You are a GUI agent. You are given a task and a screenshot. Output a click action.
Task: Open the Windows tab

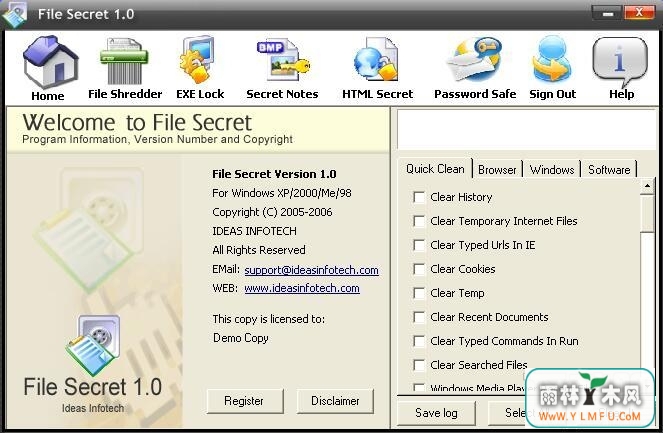tap(552, 170)
